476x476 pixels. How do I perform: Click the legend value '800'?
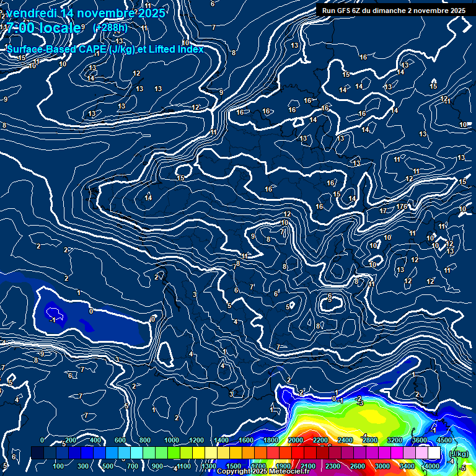click(145, 440)
